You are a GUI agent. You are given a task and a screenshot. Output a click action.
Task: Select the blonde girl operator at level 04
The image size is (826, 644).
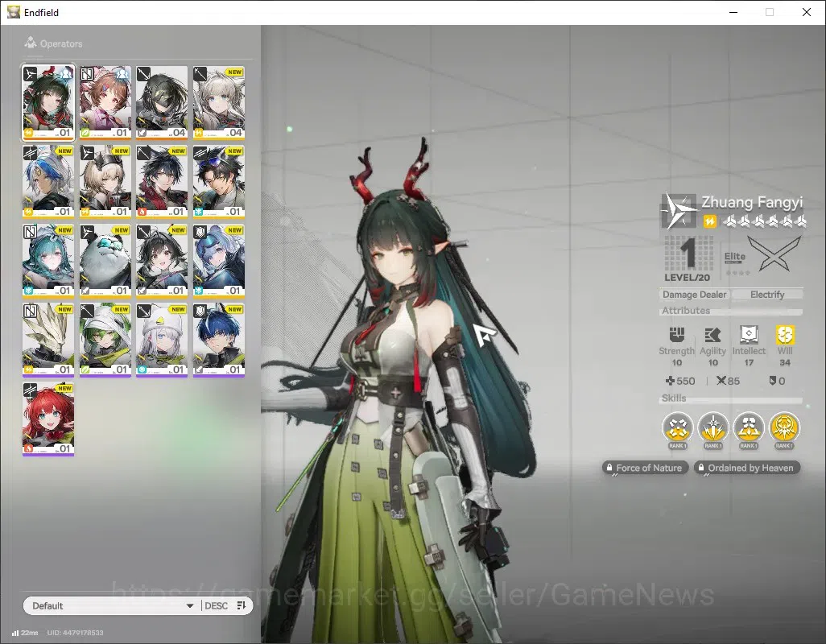click(219, 103)
